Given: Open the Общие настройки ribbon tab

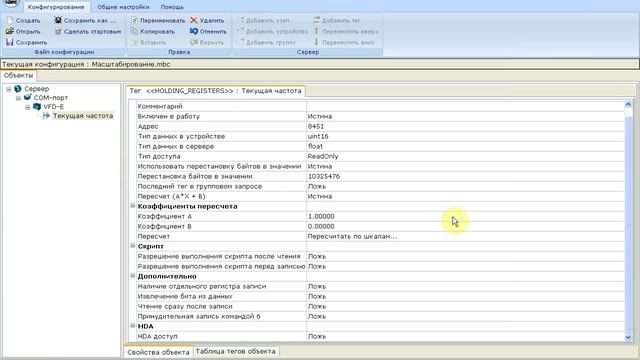Looking at the screenshot, I should point(123,7).
